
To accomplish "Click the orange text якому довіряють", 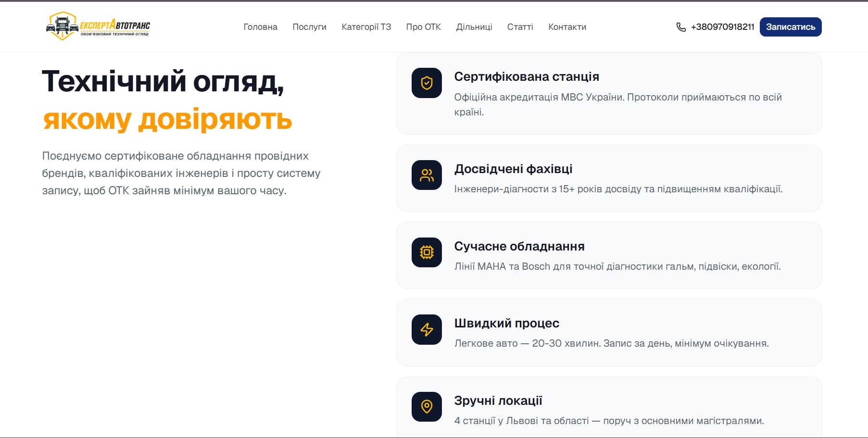I will tap(167, 119).
